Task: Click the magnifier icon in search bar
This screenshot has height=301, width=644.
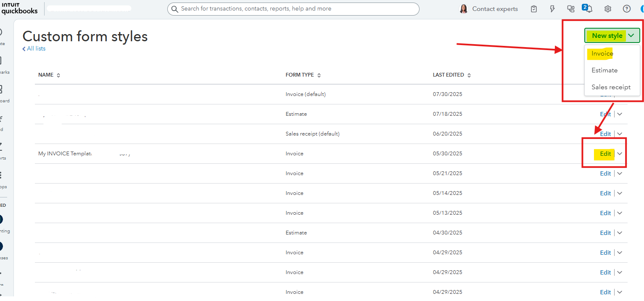Action: [x=175, y=9]
